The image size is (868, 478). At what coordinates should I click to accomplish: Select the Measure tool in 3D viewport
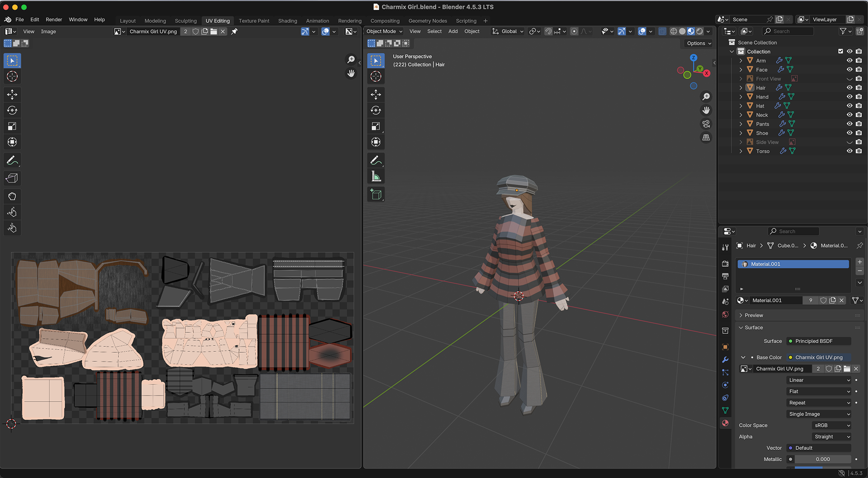point(376,176)
